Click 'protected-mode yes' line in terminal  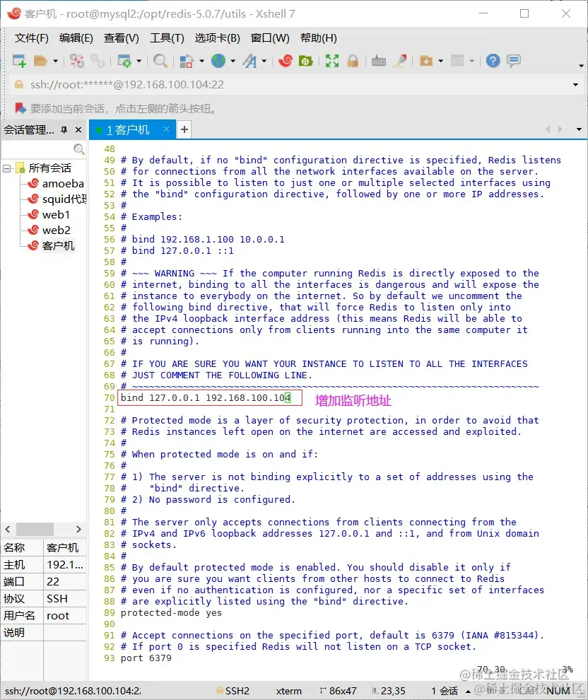point(171,613)
